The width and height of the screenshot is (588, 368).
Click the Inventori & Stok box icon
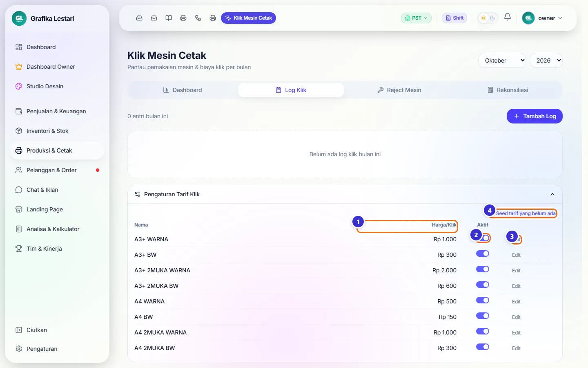point(19,131)
